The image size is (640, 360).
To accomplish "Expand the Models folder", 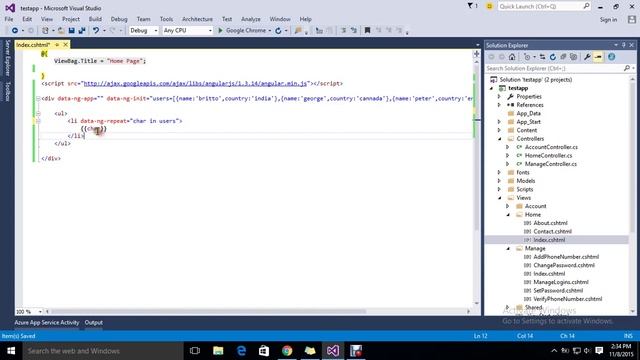I will (x=499, y=181).
